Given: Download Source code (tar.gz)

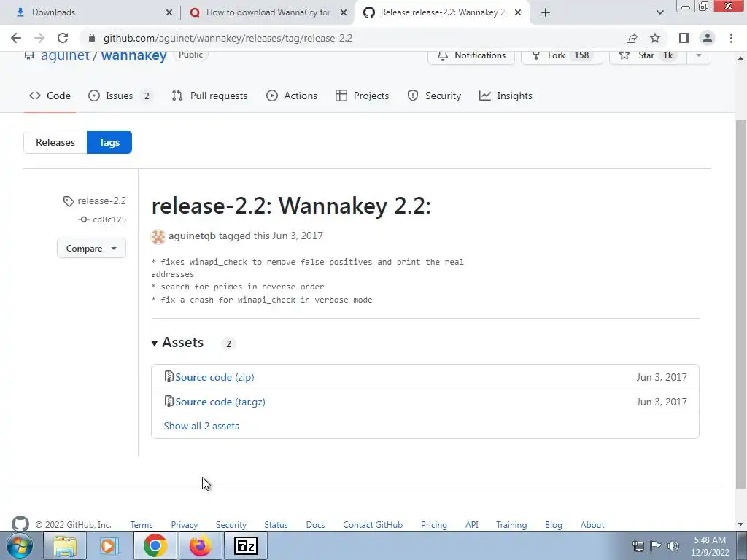Looking at the screenshot, I should (x=220, y=402).
